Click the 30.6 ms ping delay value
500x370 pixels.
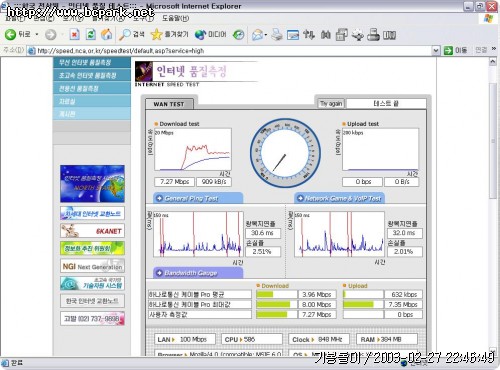pyautogui.click(x=262, y=233)
